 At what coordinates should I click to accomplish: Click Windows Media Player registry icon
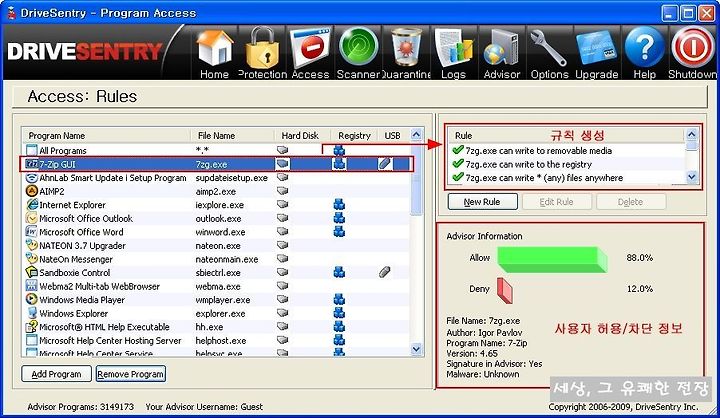(339, 299)
